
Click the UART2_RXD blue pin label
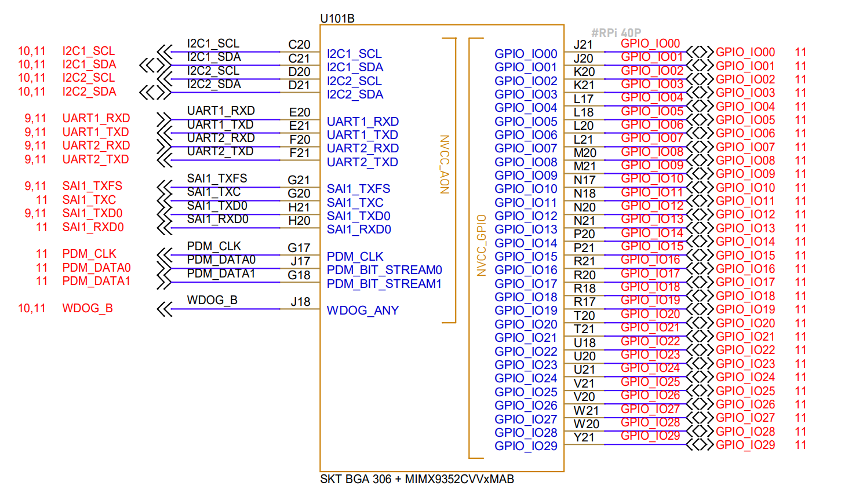[363, 148]
